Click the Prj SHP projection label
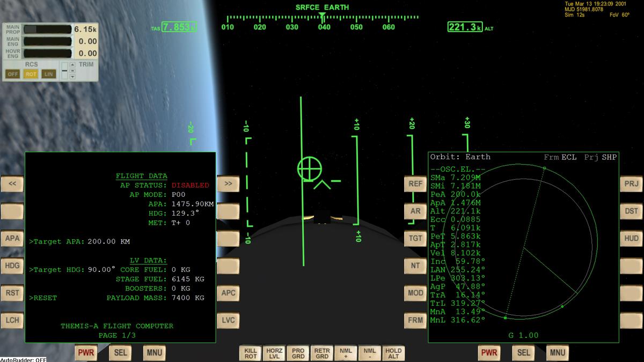This screenshot has height=362, width=644. pos(601,157)
